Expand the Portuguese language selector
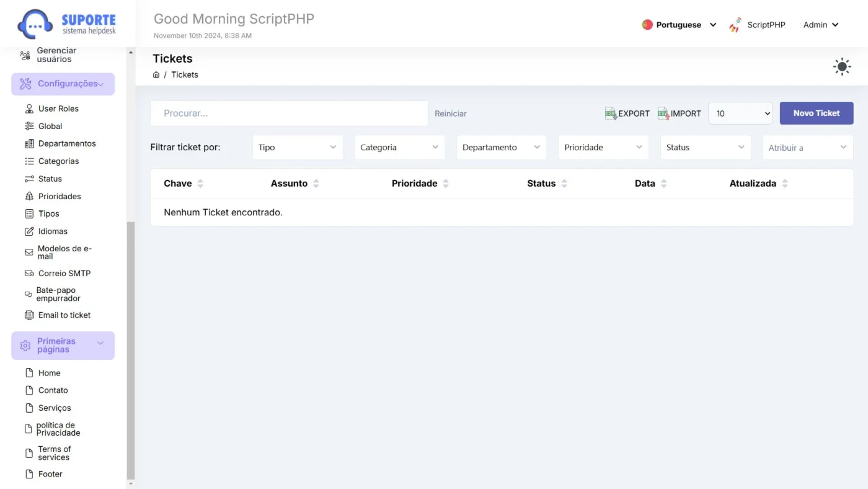Viewport: 868px width, 489px height. pos(680,25)
